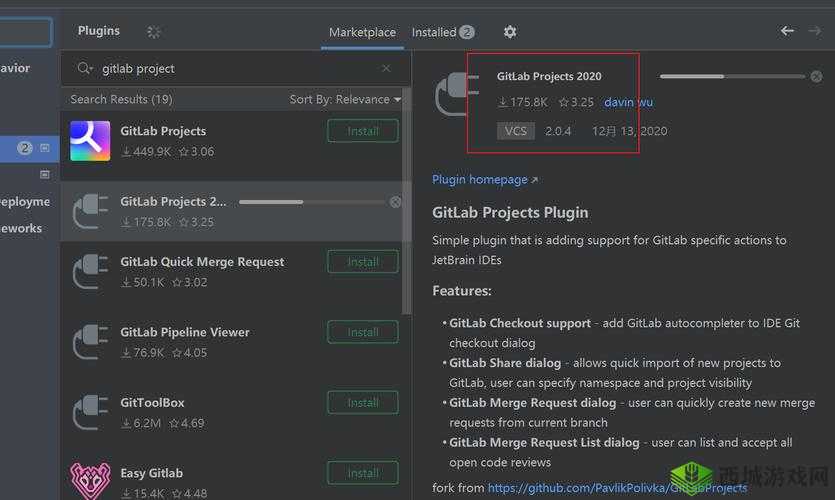Image resolution: width=835 pixels, height=500 pixels.
Task: Open the PavlikPolivka GitHub fork link
Action: (617, 488)
